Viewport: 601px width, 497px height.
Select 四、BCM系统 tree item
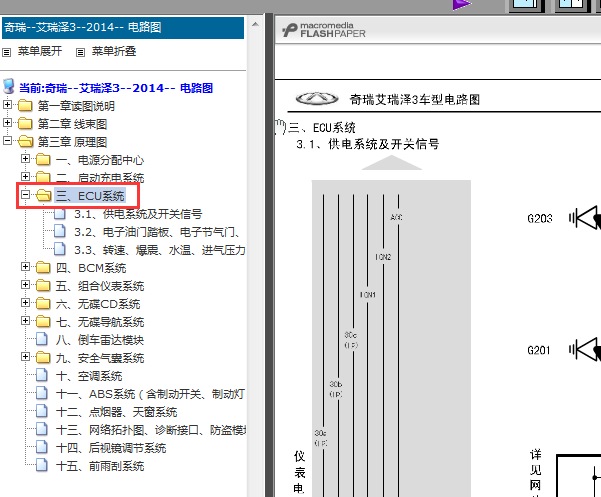[x=91, y=268]
